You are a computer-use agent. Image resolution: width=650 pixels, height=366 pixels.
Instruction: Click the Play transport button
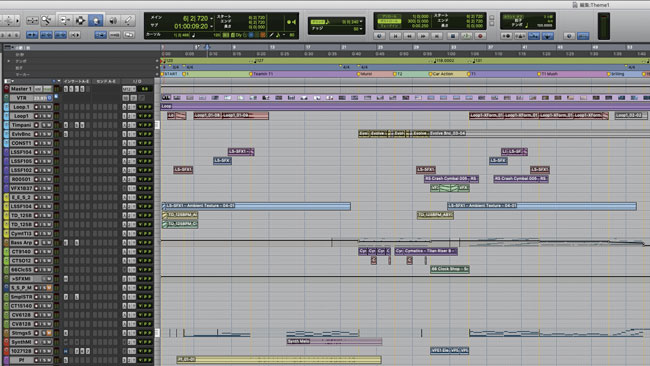click(x=466, y=36)
